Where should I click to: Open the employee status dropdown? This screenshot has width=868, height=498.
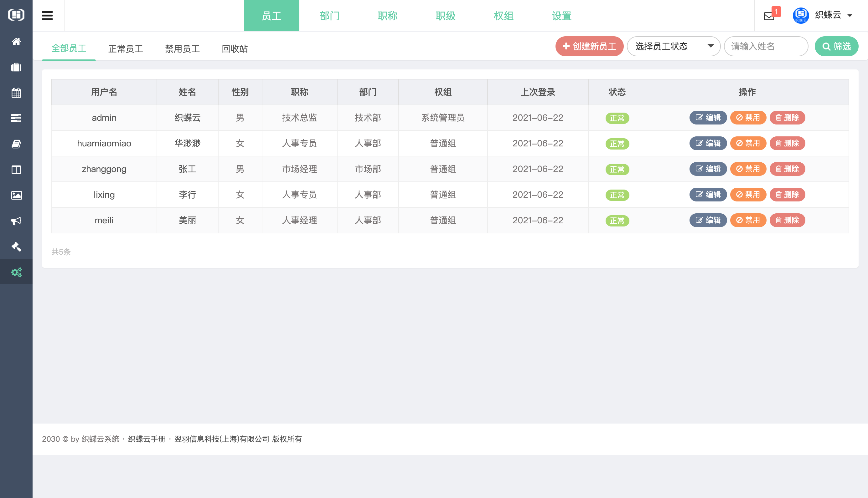(673, 46)
